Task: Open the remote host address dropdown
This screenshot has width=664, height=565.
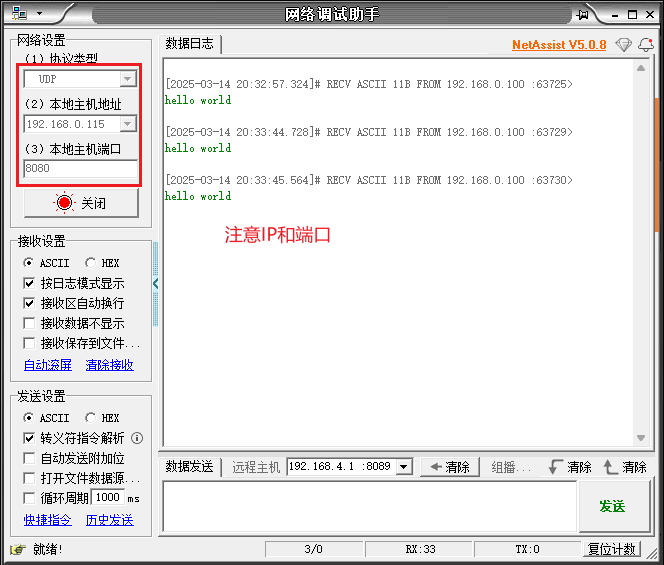Action: [x=404, y=467]
